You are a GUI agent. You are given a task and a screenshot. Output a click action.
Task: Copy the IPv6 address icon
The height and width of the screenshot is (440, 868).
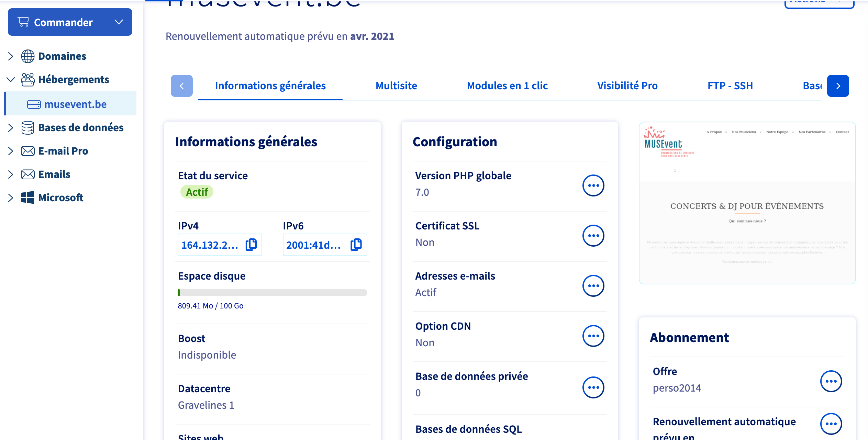coord(356,245)
